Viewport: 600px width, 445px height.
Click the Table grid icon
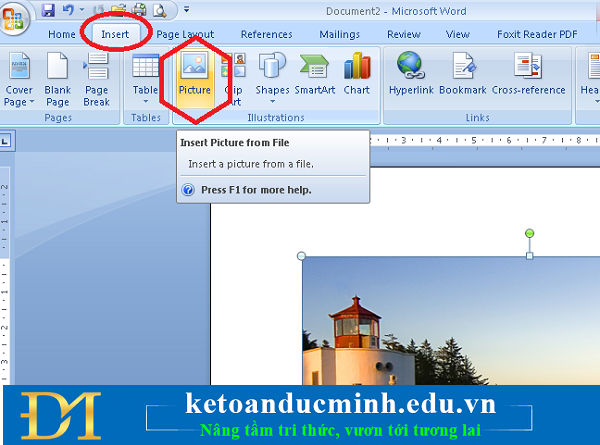pos(145,65)
